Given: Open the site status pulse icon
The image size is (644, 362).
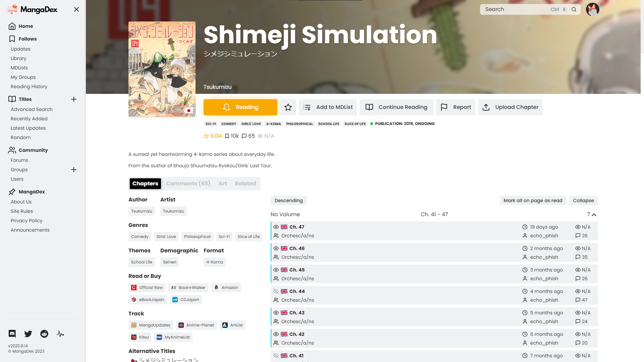Looking at the screenshot, I should pyautogui.click(x=60, y=334).
